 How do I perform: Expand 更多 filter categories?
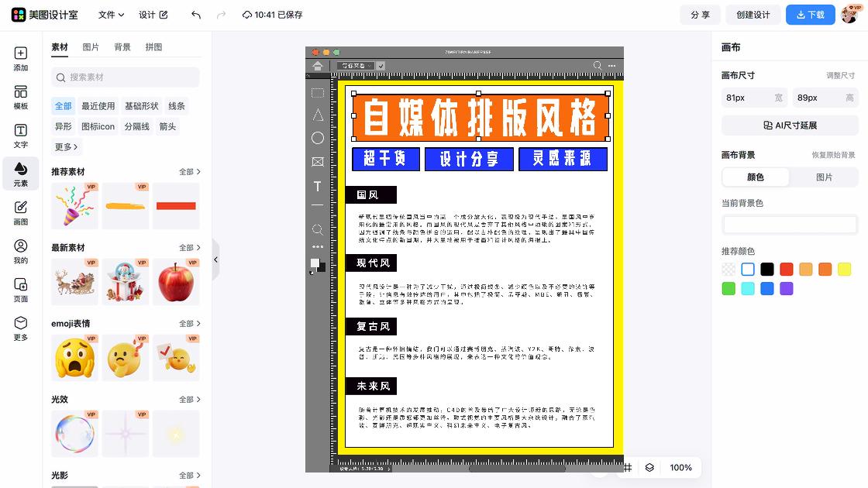[x=66, y=146]
